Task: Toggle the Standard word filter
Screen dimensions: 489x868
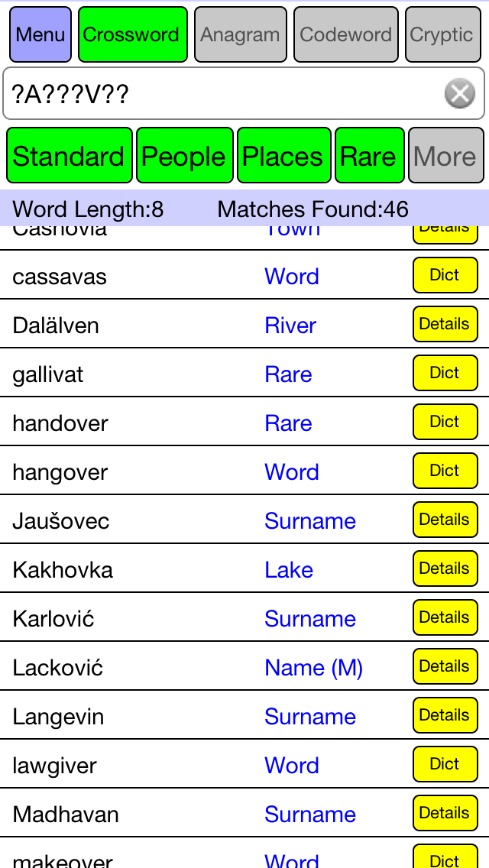Action: (x=70, y=155)
